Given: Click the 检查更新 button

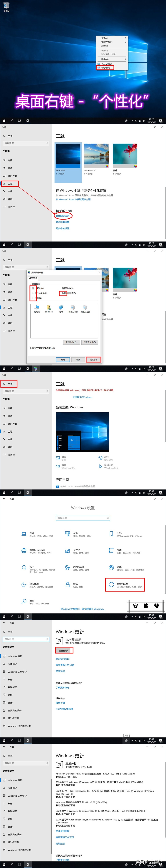Looking at the screenshot, I should tap(63, 651).
